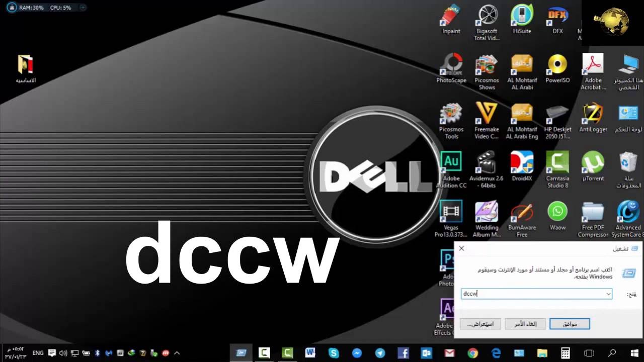The image size is (644, 362).
Task: Select the Camtasia Studio 8 desktop icon
Action: 557,170
